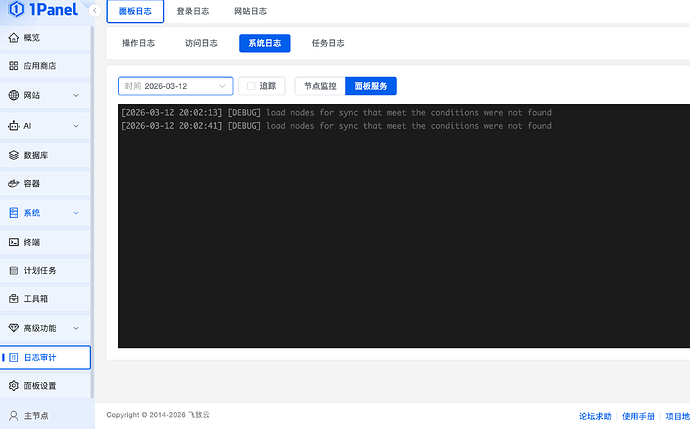690x429 pixels.
Task: Switch to the 操作日志 tab
Action: 138,43
